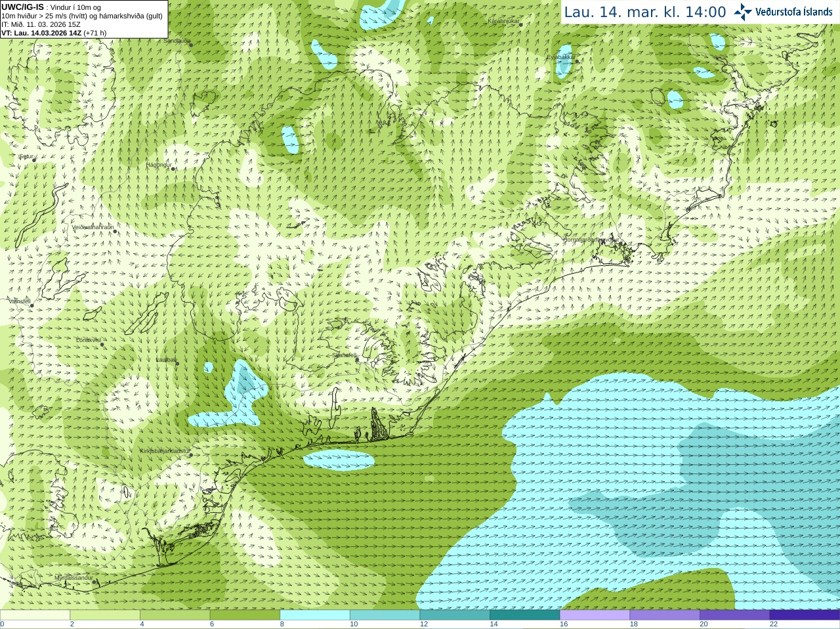Click the 18–20 m/s legend swatch

pos(665,615)
